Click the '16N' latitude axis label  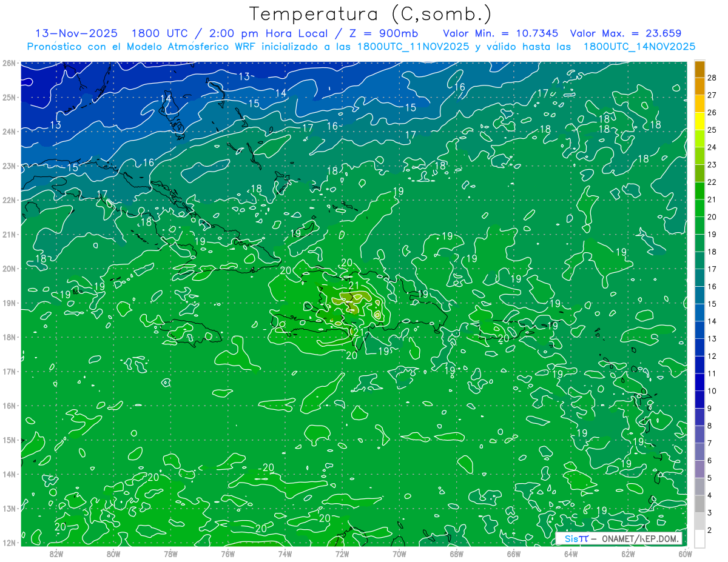9,406
